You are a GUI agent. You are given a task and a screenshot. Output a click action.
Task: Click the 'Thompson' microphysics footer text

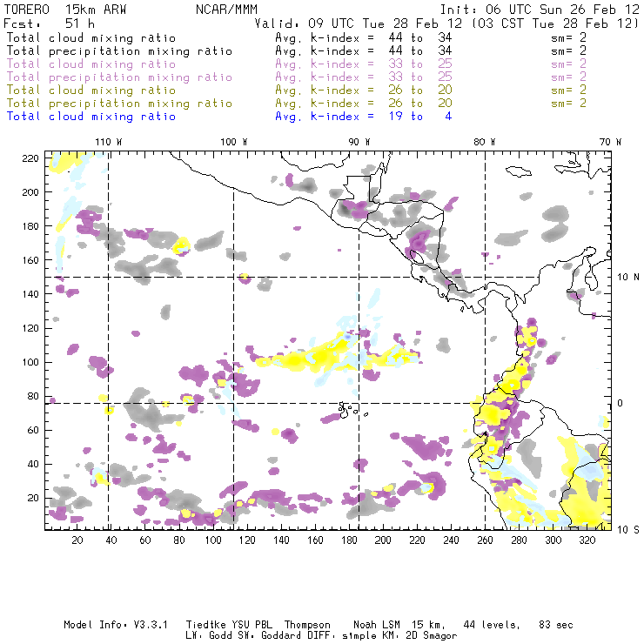point(307,625)
